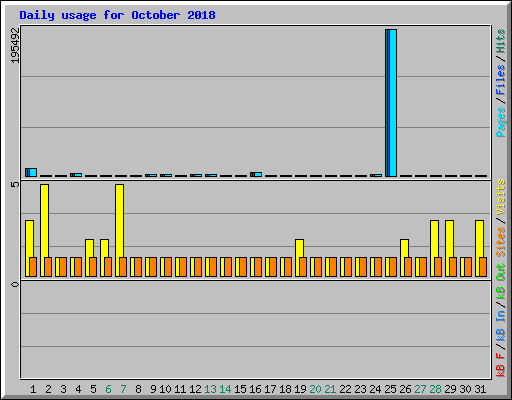Click the cyan hits bar for day 1

(x=33, y=172)
